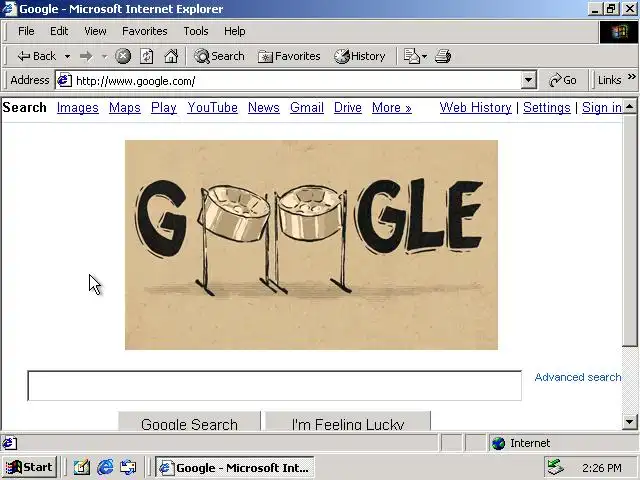This screenshot has width=640, height=480.
Task: Click the steel drum Google doodle image
Action: (x=311, y=245)
